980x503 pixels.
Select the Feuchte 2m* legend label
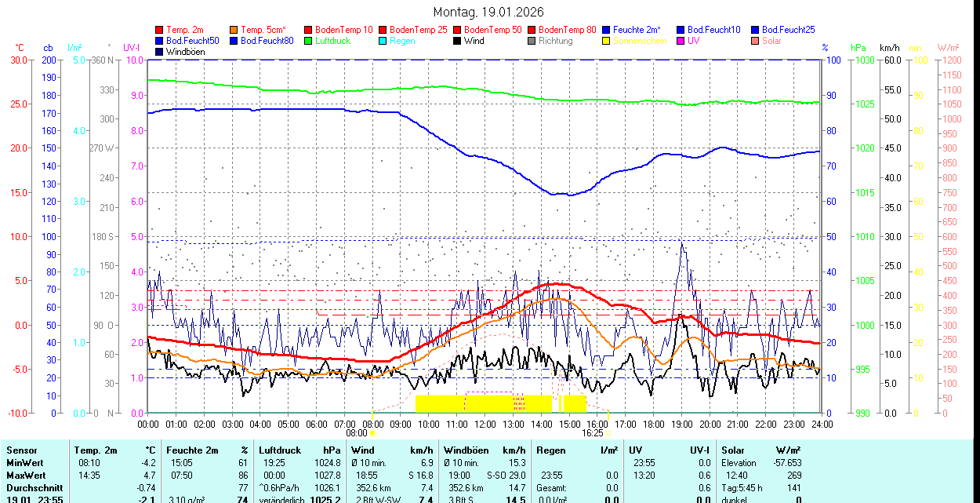tap(637, 29)
